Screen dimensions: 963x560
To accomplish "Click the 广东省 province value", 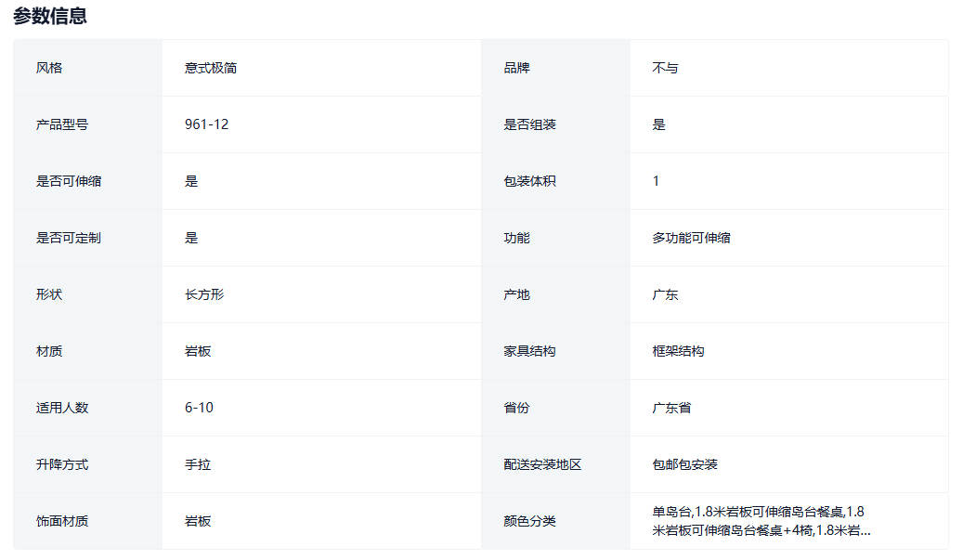I will click(671, 408).
